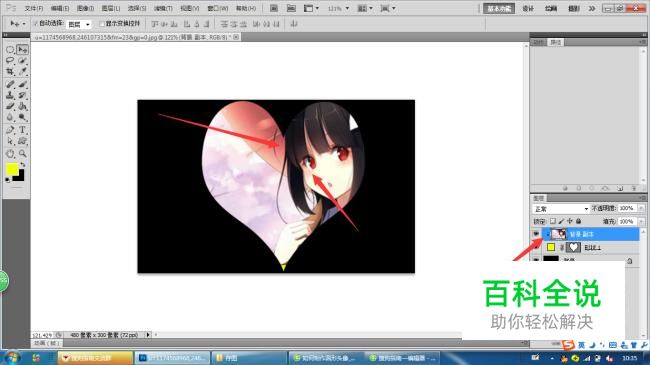Select the Path Selection tool

pos(10,141)
